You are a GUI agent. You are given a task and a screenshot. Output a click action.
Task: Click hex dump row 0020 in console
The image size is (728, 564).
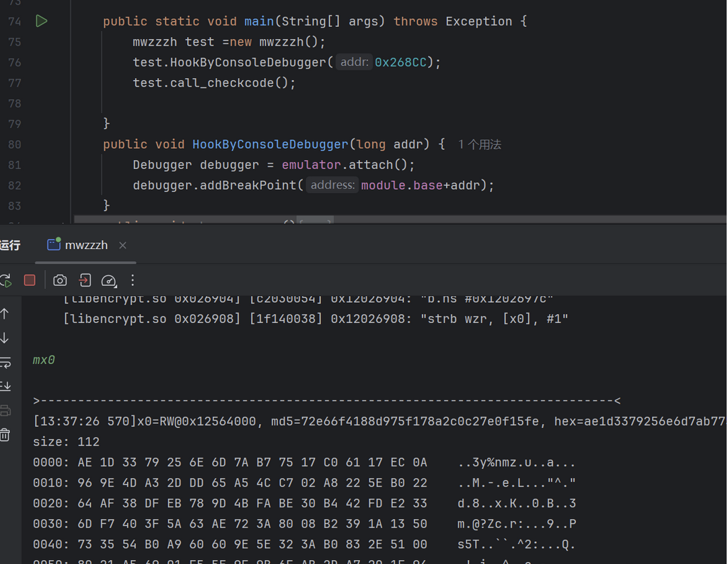point(304,503)
